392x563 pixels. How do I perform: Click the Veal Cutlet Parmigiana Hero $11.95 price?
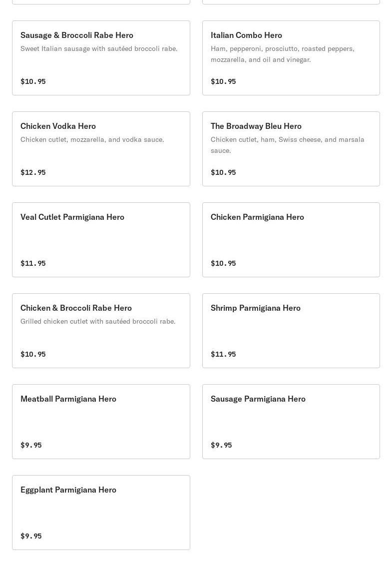(33, 263)
